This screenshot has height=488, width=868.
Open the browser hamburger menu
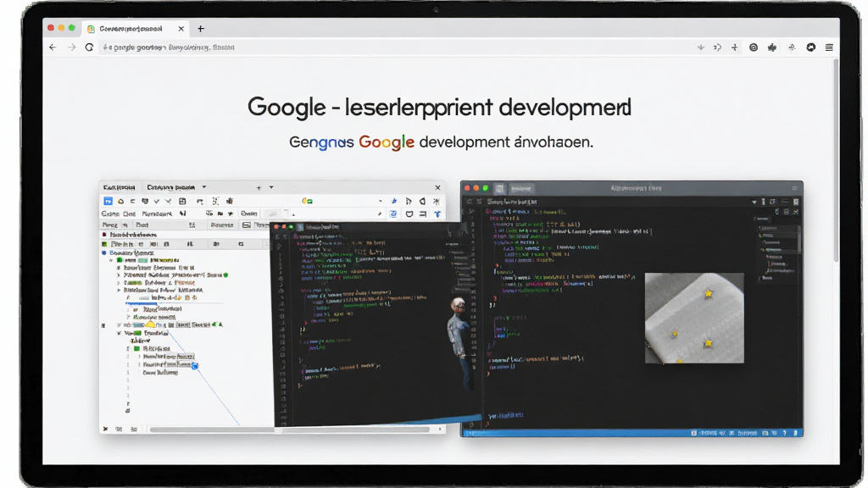829,47
